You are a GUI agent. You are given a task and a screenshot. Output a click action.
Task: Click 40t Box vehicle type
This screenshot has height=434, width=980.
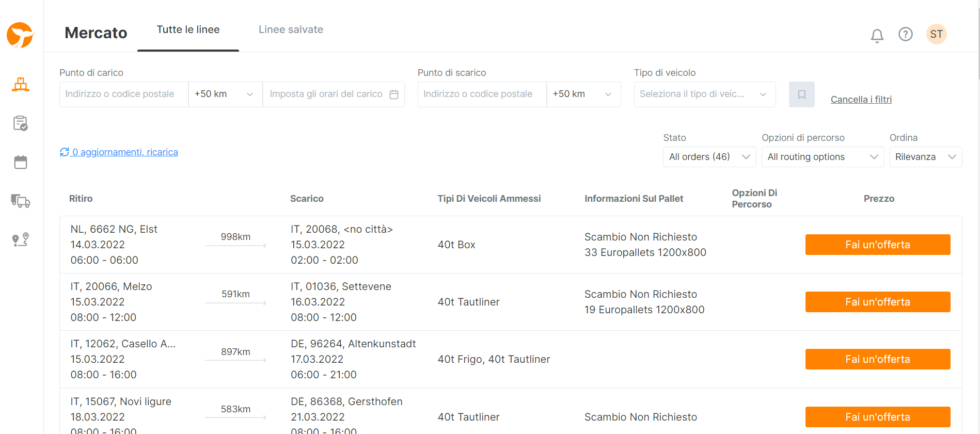[456, 245]
